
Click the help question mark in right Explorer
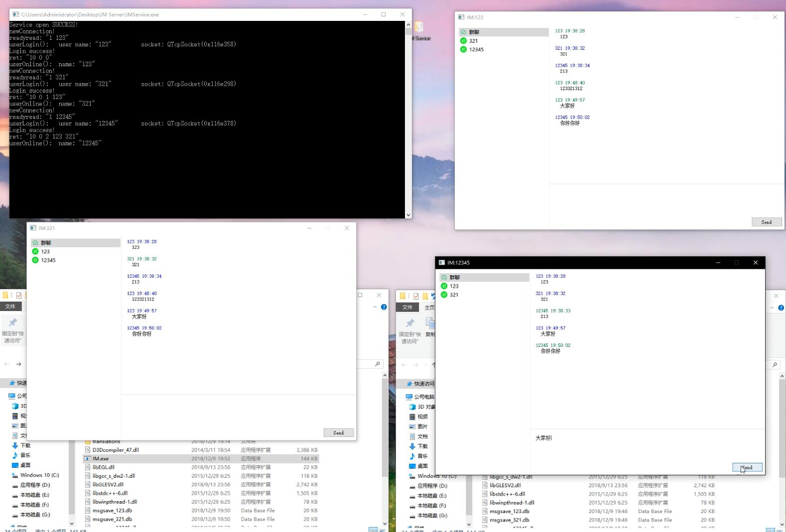781,308
